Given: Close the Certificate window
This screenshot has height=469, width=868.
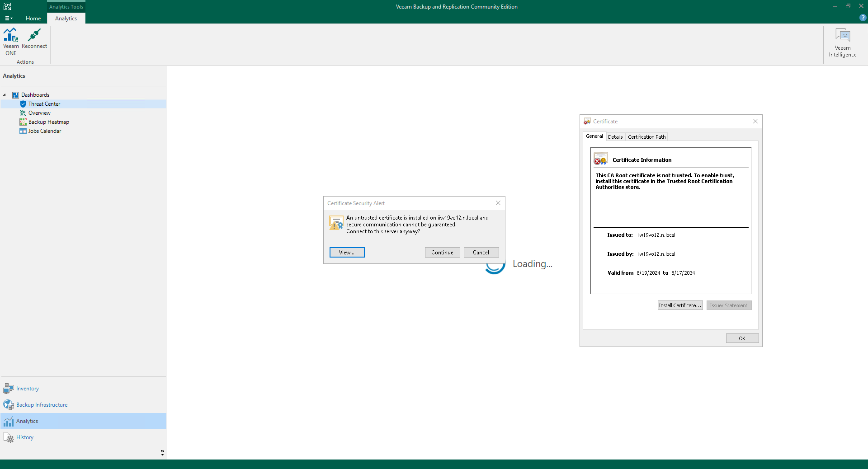Looking at the screenshot, I should 755,122.
